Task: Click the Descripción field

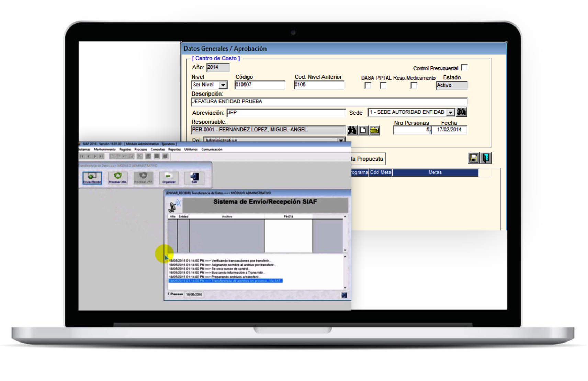Action: coord(329,102)
